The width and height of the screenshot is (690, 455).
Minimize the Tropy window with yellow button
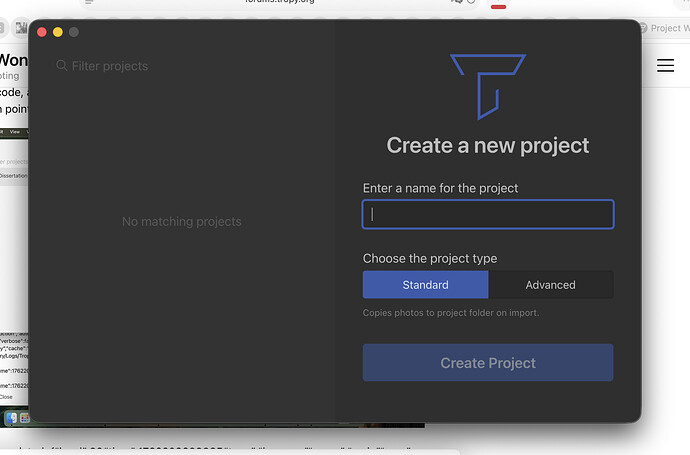58,32
